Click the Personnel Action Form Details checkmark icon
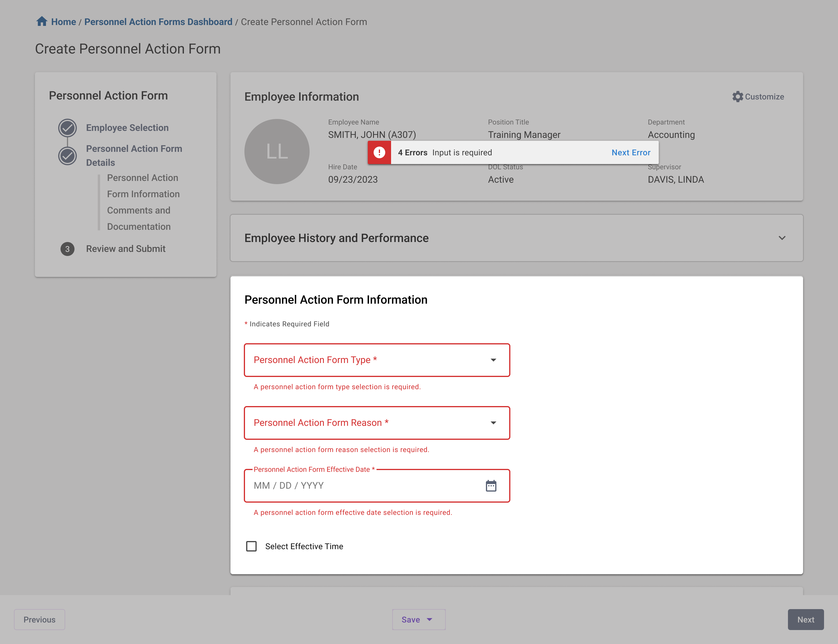Viewport: 838px width, 644px height. [x=68, y=156]
